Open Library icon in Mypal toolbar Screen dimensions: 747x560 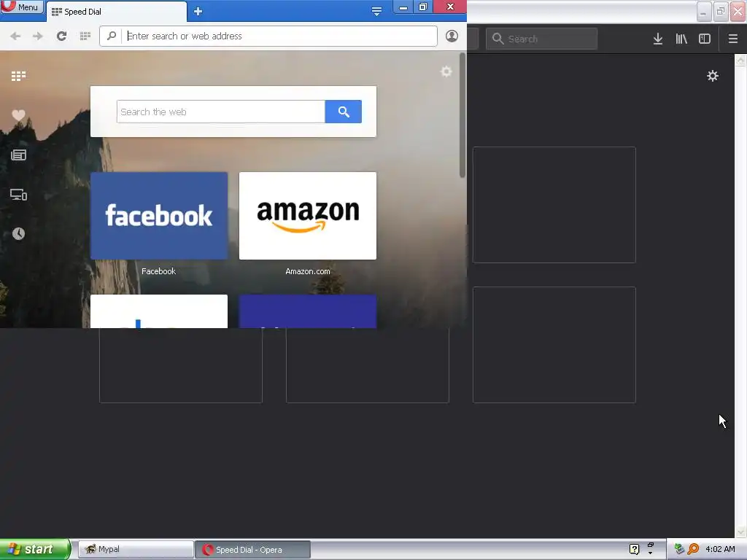point(681,39)
